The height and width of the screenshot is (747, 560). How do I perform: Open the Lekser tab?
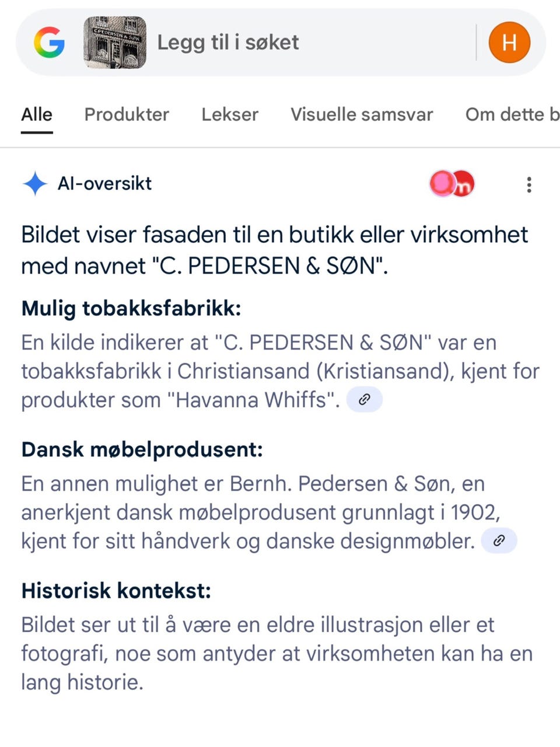[230, 114]
